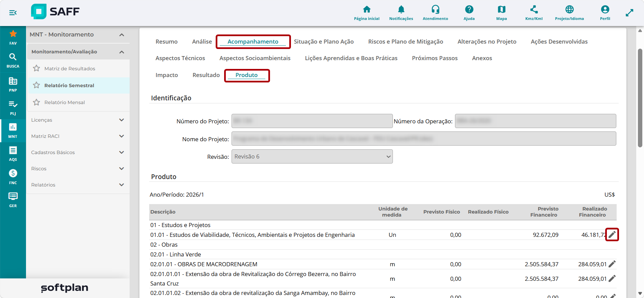Viewport: 644px width, 298px height.
Task: Switch to the Aspectos Técnicos tab
Action: point(180,58)
